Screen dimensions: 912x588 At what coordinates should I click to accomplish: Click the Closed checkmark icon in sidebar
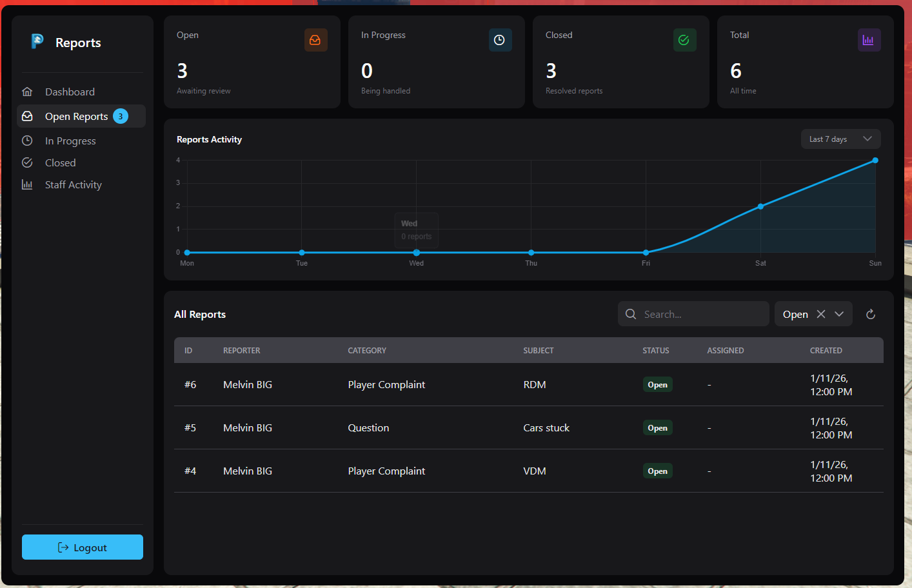tap(27, 162)
